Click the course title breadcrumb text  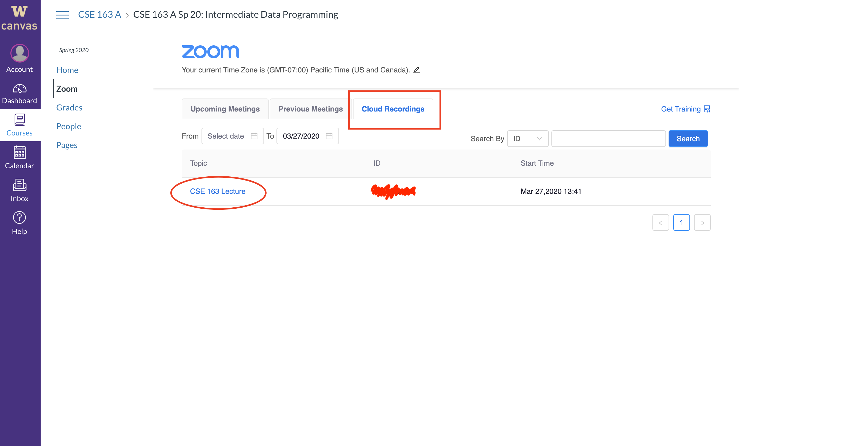click(x=236, y=15)
